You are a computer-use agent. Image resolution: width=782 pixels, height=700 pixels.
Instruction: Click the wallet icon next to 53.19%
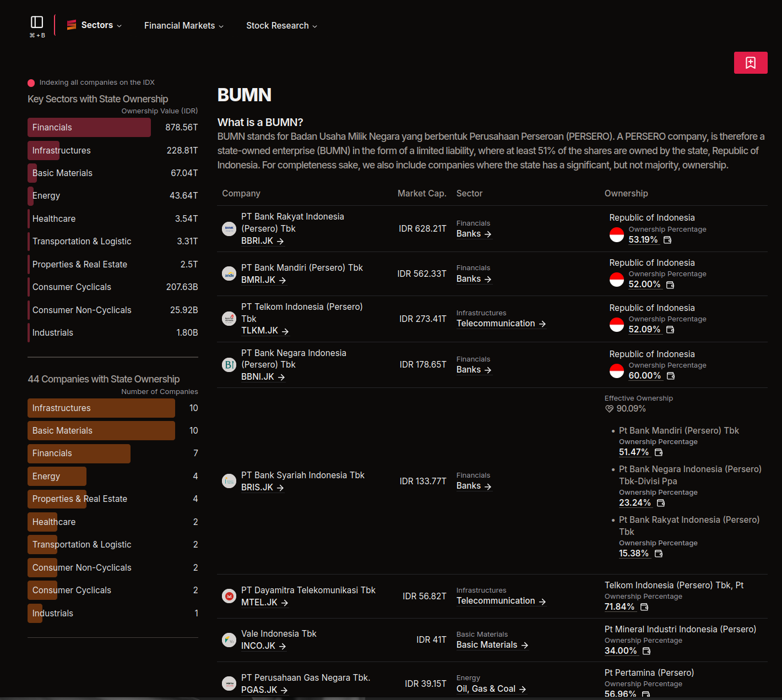click(x=667, y=240)
